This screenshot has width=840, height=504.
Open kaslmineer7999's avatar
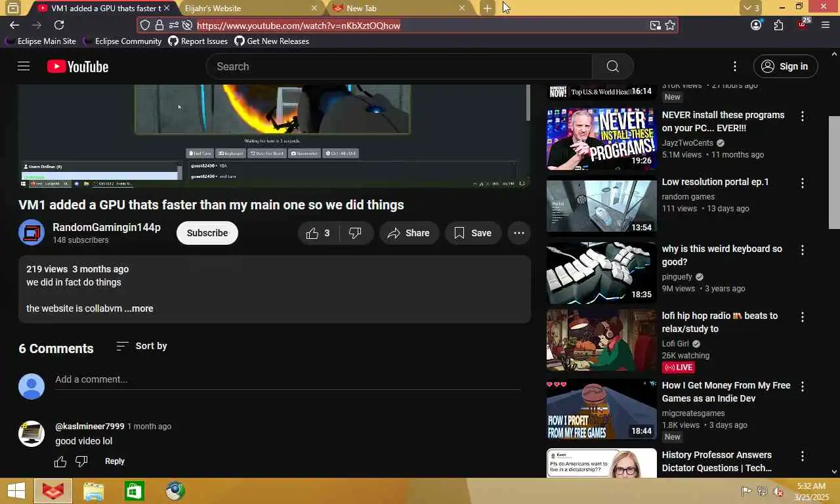pos(31,434)
